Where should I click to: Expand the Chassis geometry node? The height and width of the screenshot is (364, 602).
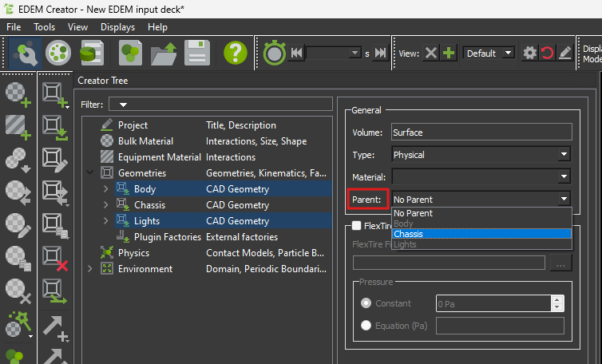click(x=105, y=204)
